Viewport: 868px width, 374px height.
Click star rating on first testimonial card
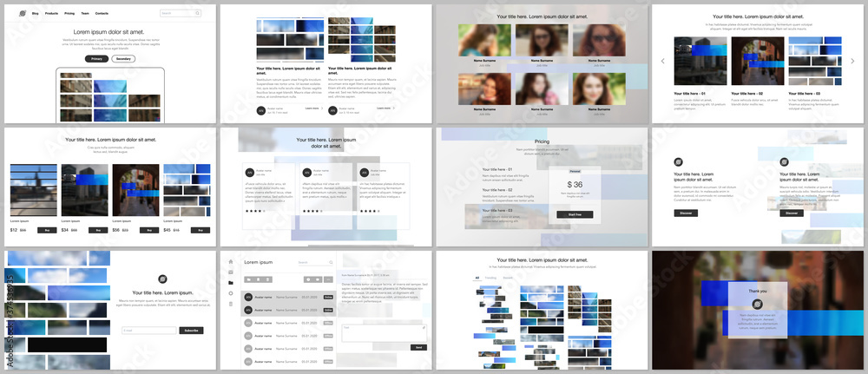click(255, 211)
